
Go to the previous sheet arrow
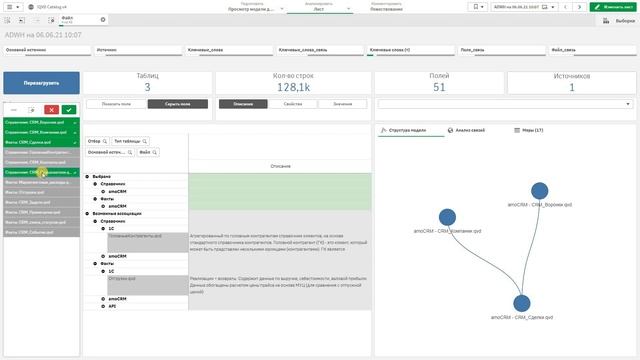click(x=565, y=7)
